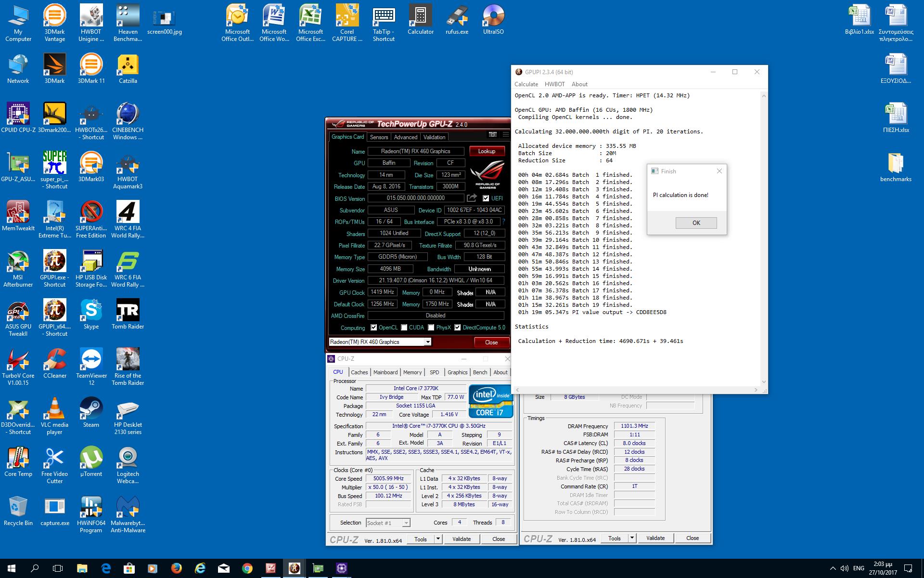Open Firefox from the taskbar
This screenshot has width=924, height=578.
[x=176, y=568]
